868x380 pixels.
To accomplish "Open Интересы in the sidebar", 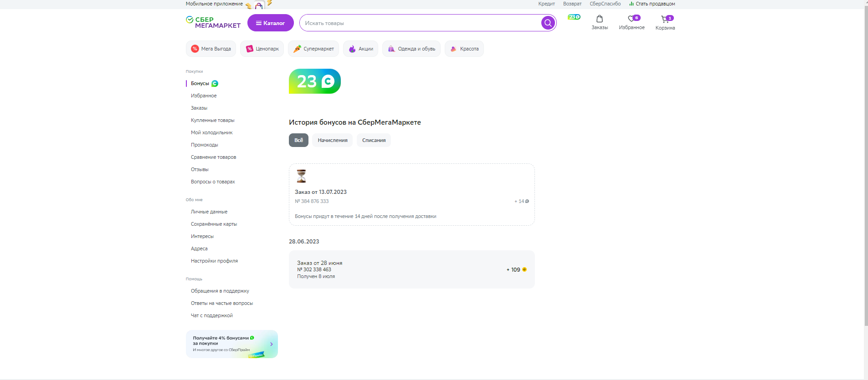I will pos(202,237).
